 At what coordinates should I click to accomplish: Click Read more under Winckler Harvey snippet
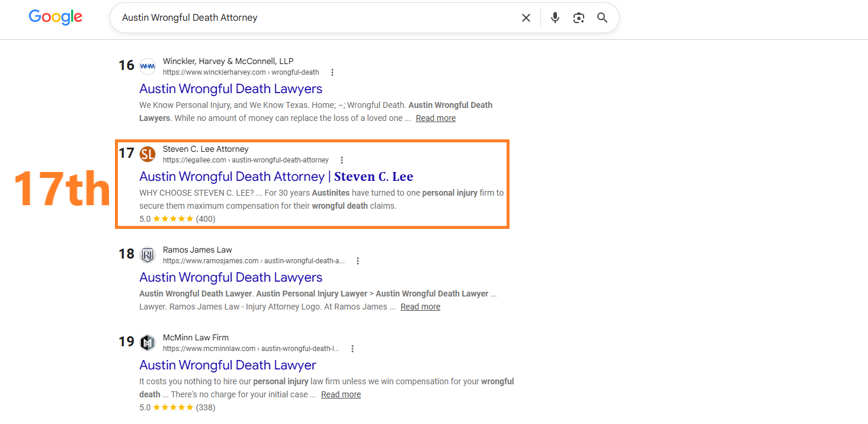tap(435, 118)
